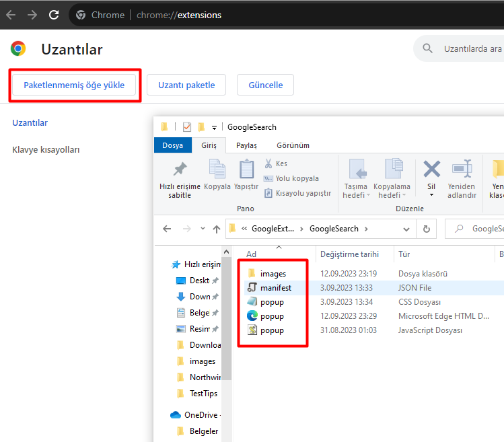Click navigation pane scroll up arrow
Viewport: 504px width, 442px height.
tap(226, 252)
